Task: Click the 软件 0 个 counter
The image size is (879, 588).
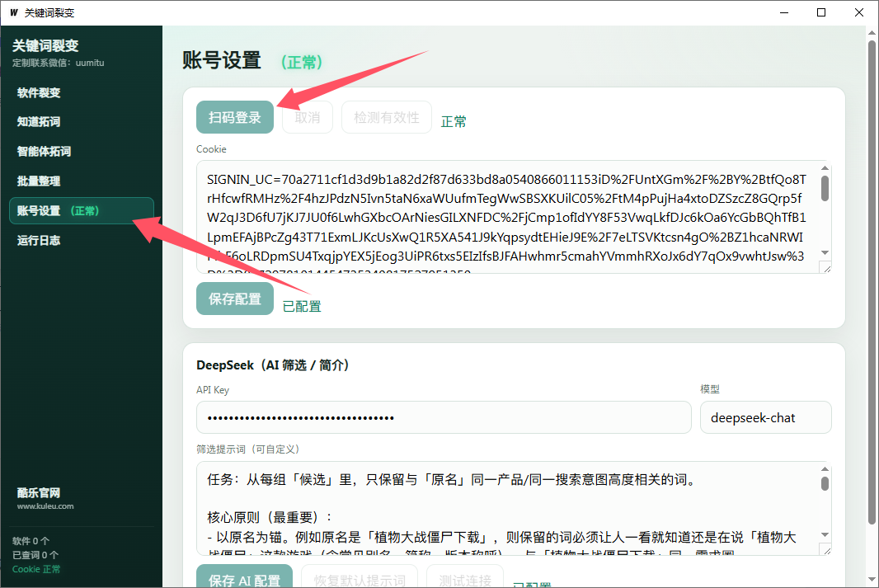Action: [x=31, y=541]
